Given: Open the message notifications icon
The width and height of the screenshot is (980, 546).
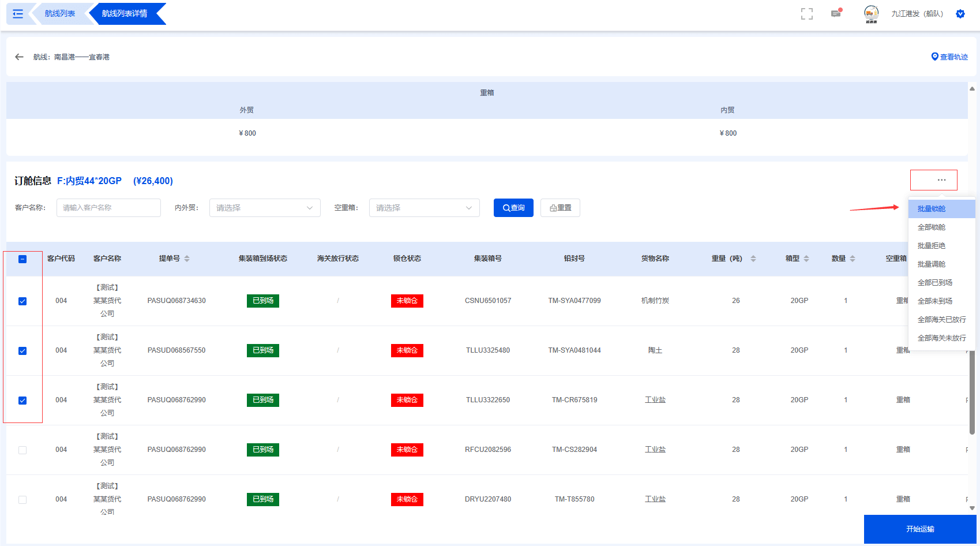Looking at the screenshot, I should click(836, 13).
